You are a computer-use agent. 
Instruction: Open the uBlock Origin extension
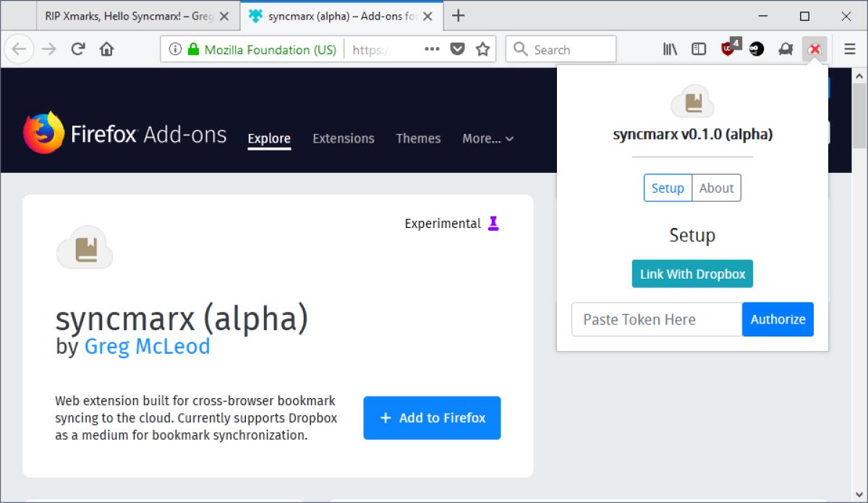tap(728, 49)
